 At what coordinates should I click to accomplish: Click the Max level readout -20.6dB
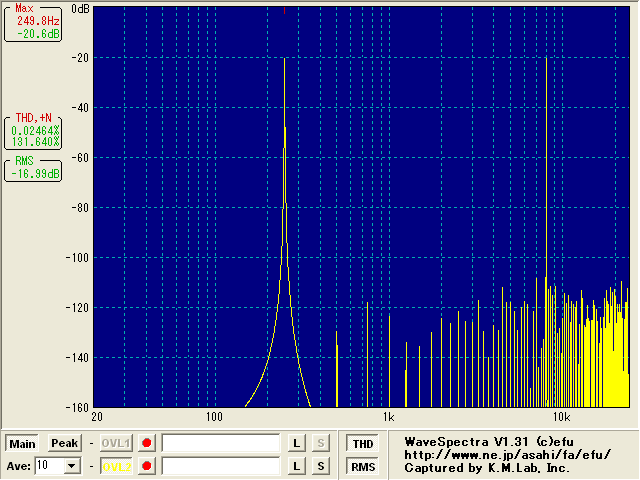(38, 34)
